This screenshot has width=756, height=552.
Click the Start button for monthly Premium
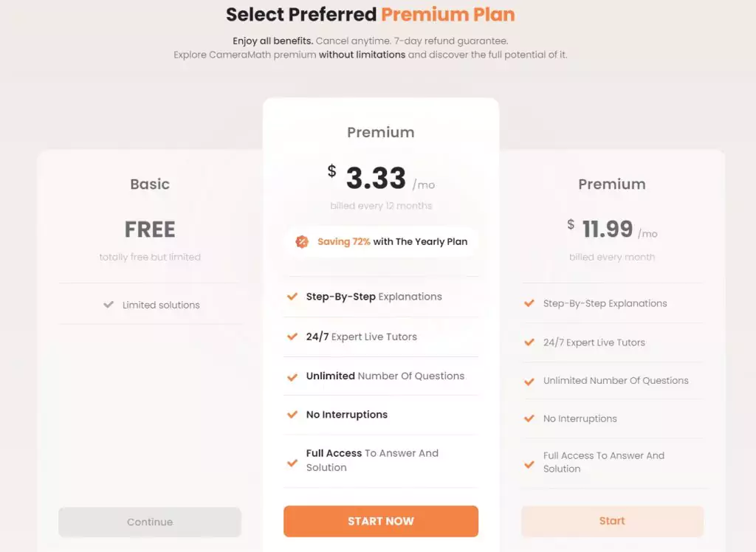tap(612, 521)
